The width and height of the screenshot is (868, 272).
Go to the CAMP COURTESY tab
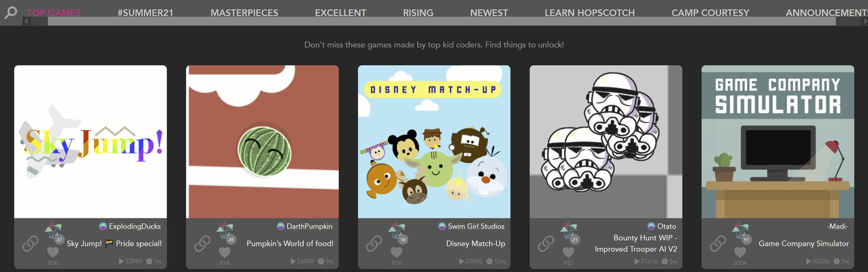710,13
